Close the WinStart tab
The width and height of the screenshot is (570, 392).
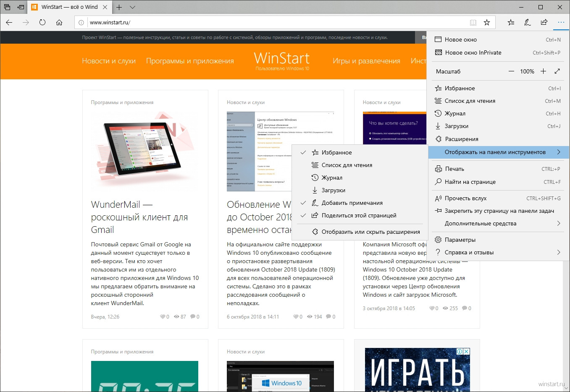[x=105, y=7]
